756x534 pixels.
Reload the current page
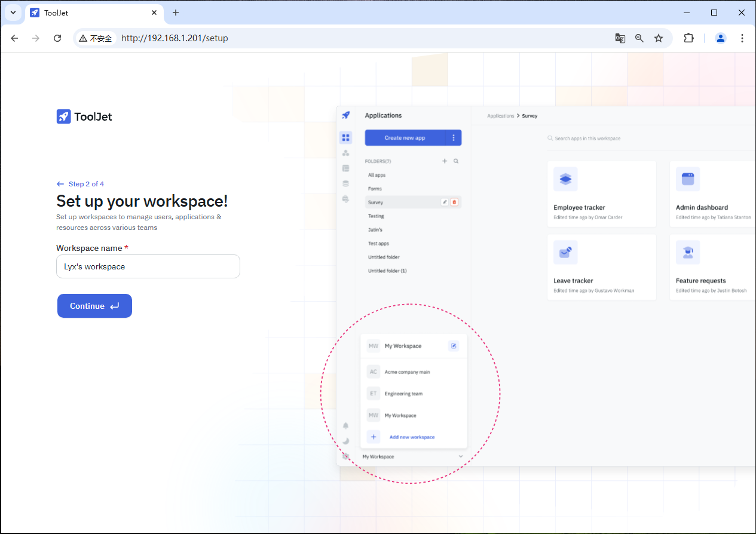pos(57,38)
